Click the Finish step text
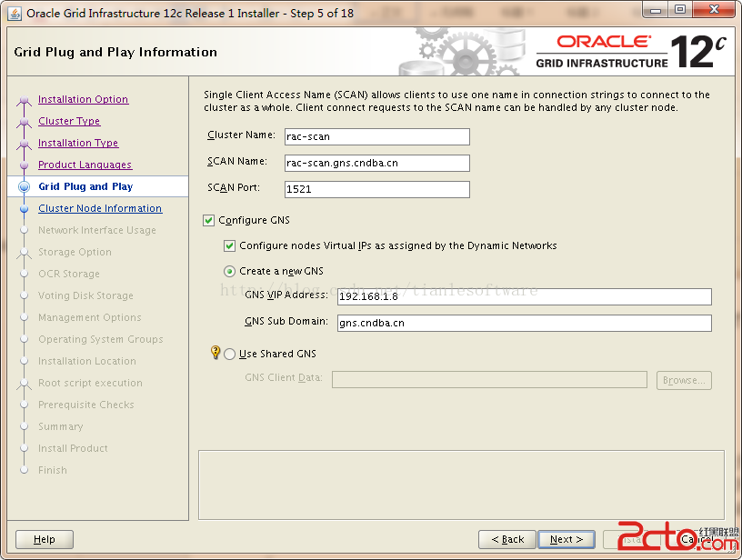Screen dimensions: 742x560 (53, 470)
